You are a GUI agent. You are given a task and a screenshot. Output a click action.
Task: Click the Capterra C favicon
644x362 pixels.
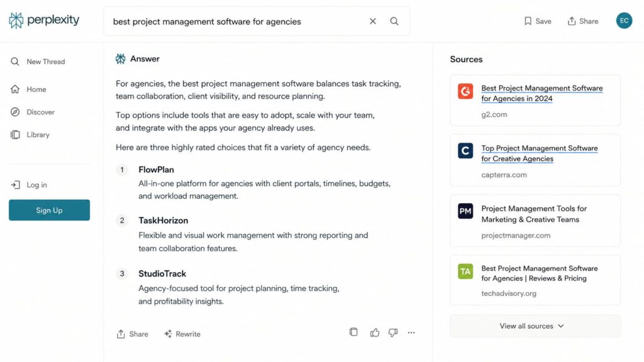coord(465,151)
